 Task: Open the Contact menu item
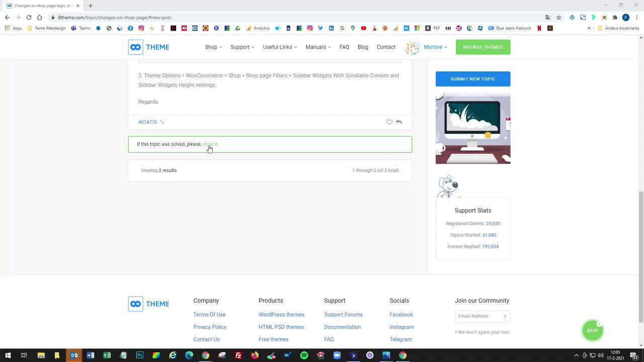coord(386,47)
